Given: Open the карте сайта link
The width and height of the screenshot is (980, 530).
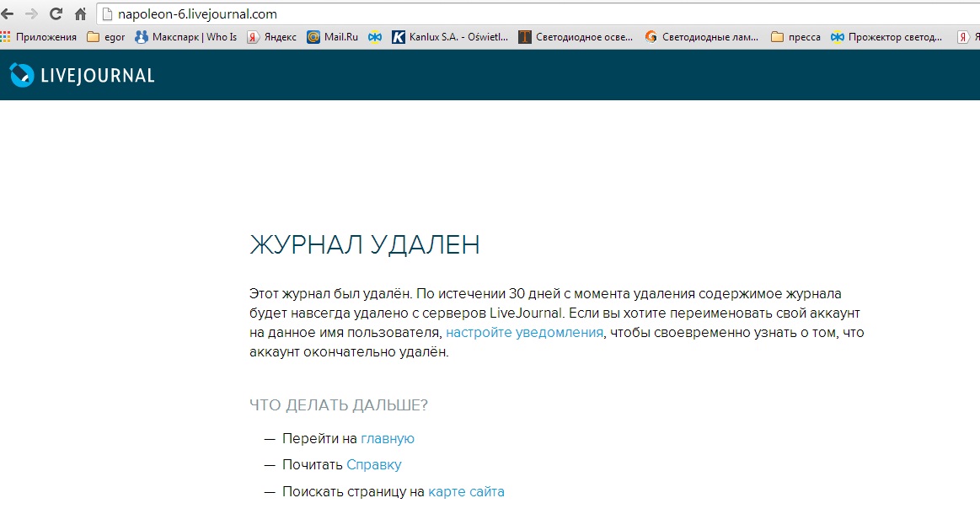Looking at the screenshot, I should [x=466, y=492].
